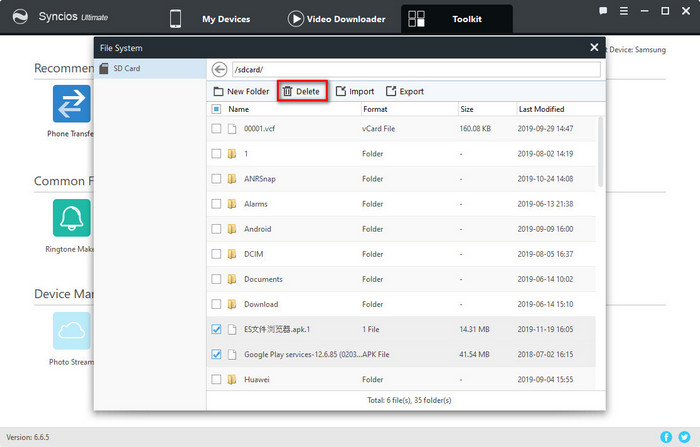Click the Version 6.6.5 status text
Viewport: 700px width, 447px height.
[28, 437]
